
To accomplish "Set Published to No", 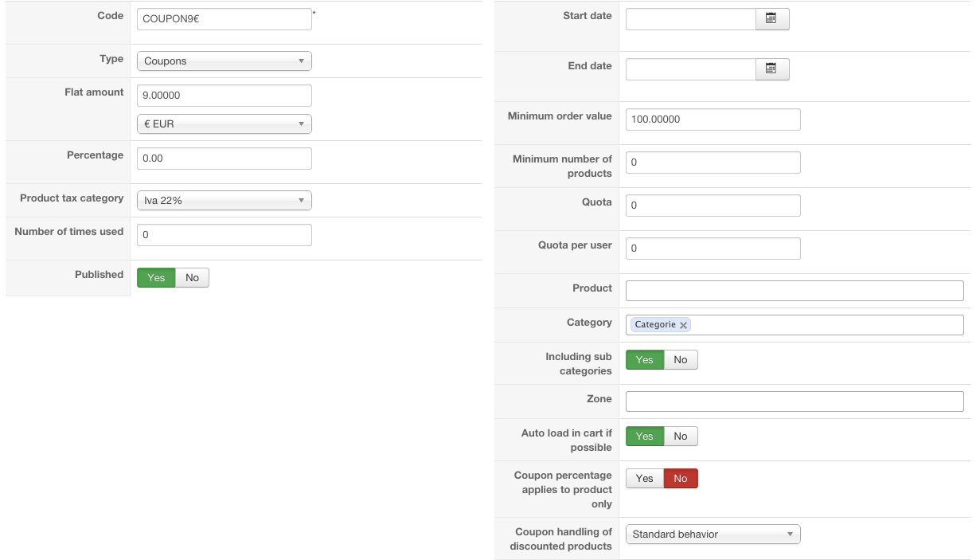I will point(192,277).
